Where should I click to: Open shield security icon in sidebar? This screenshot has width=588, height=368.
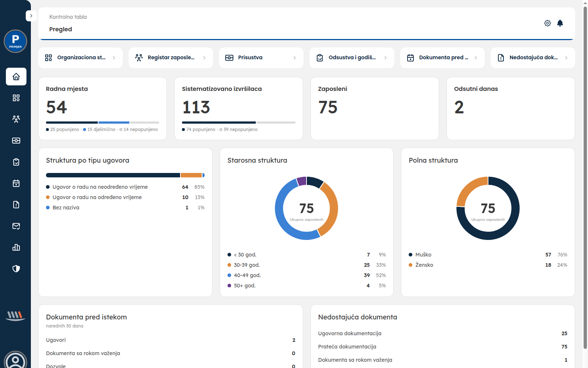16,269
